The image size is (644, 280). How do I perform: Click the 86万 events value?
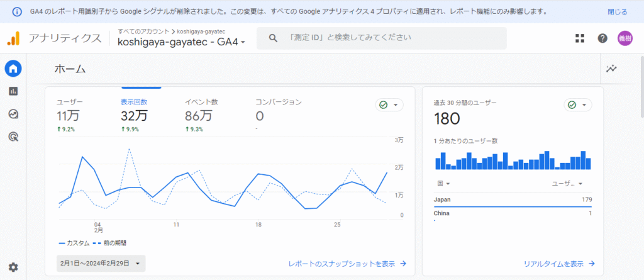tap(198, 116)
